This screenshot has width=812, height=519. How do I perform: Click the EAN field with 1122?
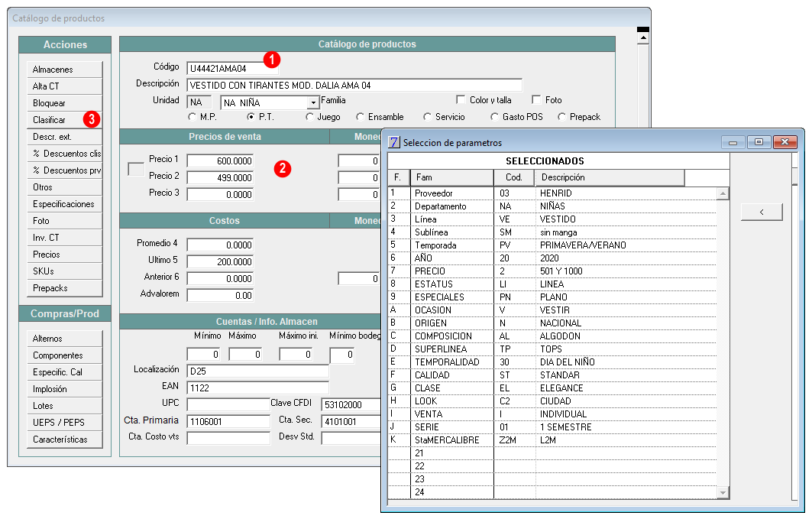pos(258,388)
